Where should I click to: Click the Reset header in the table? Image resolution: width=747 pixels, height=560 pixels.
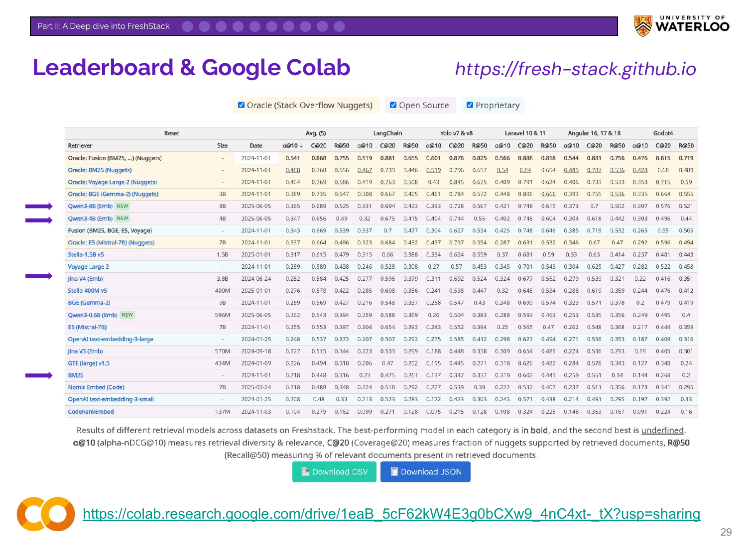click(171, 133)
